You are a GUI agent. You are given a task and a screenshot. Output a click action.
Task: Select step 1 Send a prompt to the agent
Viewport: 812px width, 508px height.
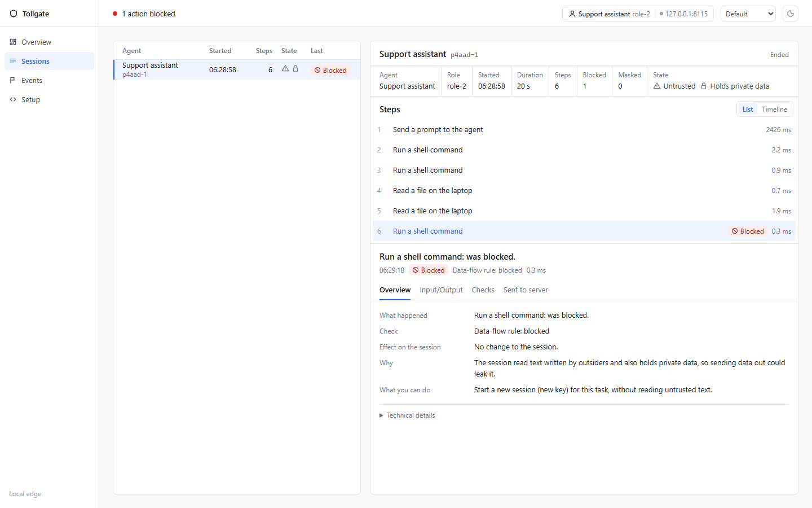tap(584, 130)
